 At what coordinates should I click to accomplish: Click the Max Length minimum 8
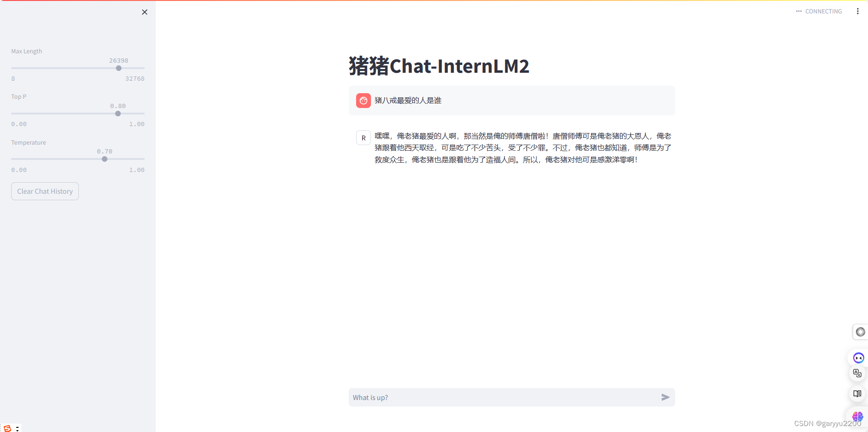coord(13,78)
